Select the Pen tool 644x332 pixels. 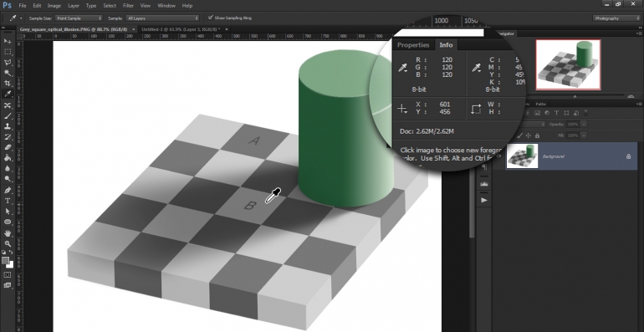8,190
